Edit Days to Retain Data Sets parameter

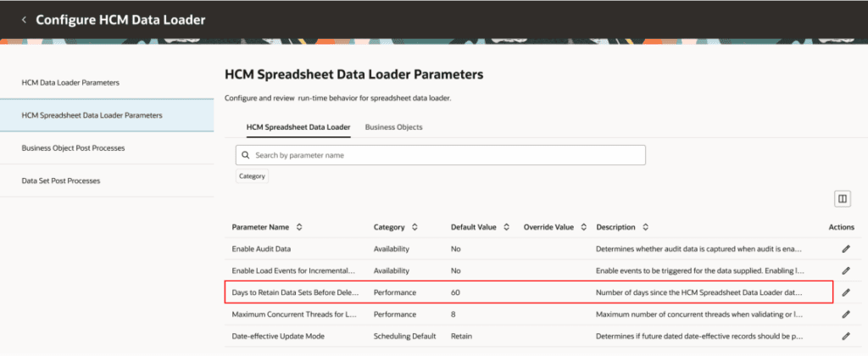845,292
